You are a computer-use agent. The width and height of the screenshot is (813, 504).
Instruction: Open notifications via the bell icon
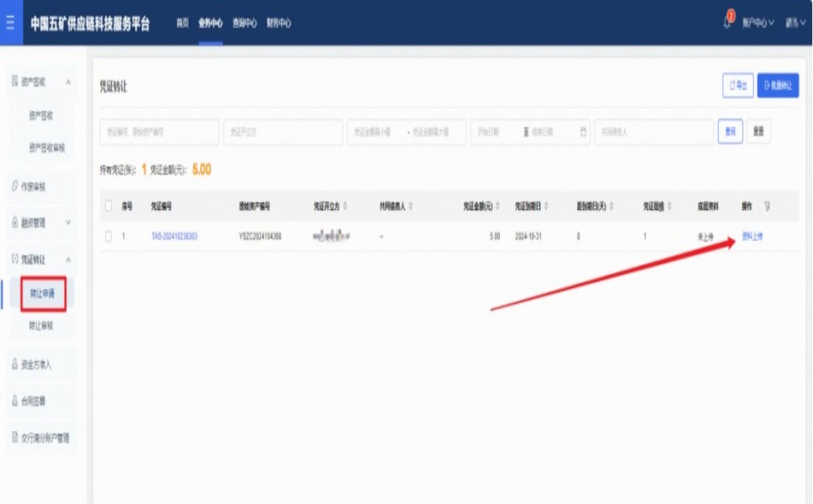click(727, 22)
